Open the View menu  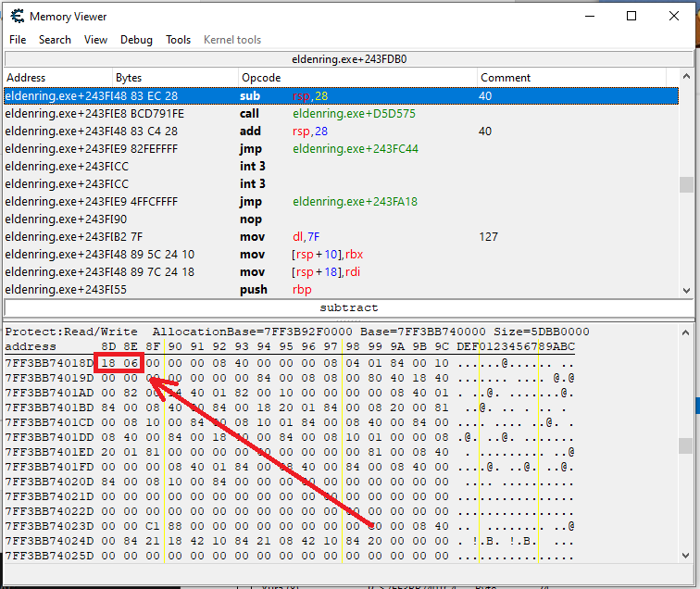[x=95, y=40]
